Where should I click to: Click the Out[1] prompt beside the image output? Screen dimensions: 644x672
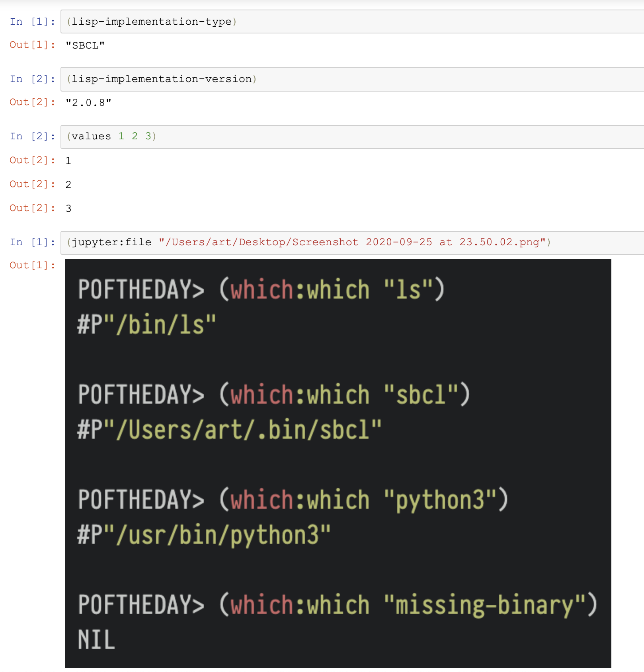pos(33,265)
